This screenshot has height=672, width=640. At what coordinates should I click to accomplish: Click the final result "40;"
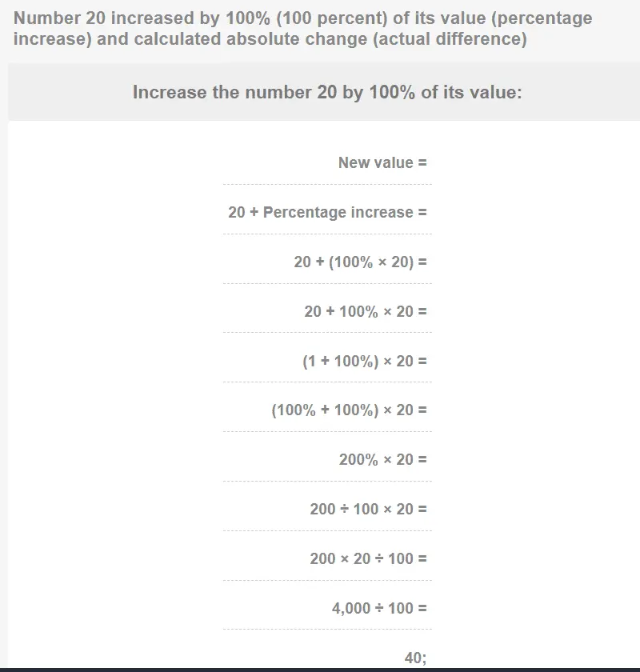tap(415, 658)
